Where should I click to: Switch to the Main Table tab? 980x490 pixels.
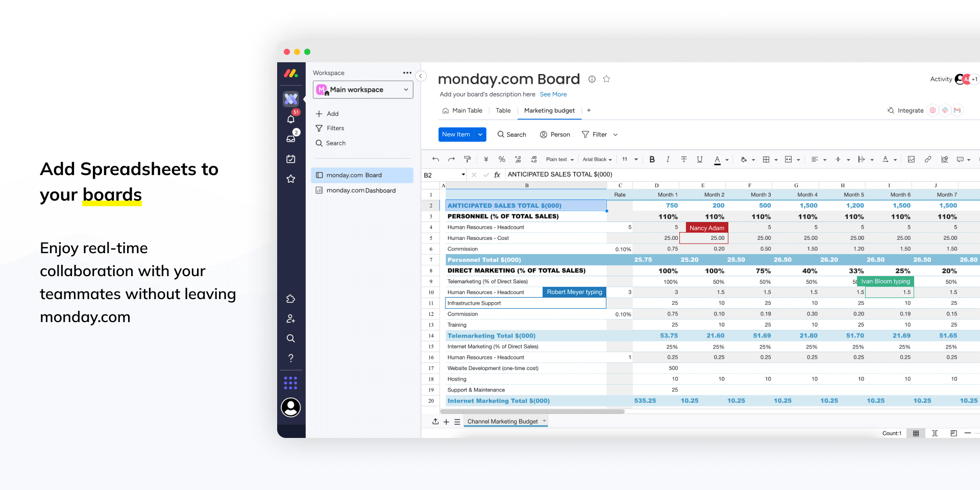[x=462, y=110]
